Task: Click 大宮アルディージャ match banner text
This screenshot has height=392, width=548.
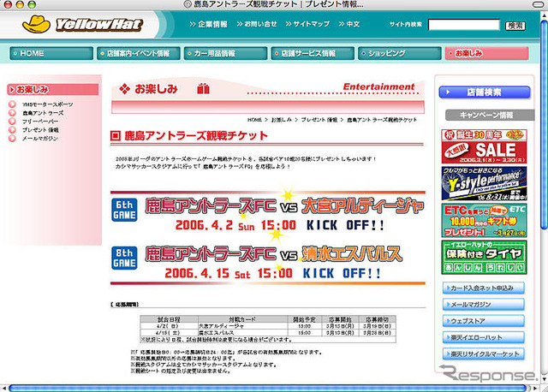Action: [x=362, y=206]
